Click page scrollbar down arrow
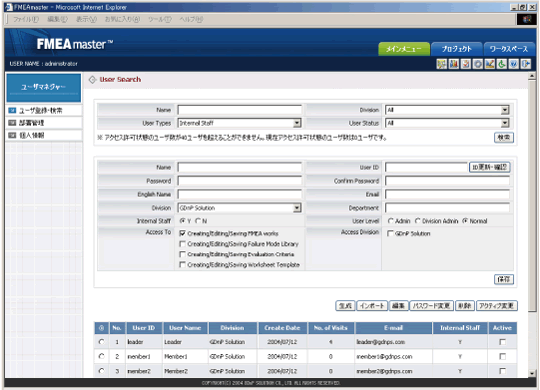The image size is (540, 390). click(x=532, y=373)
